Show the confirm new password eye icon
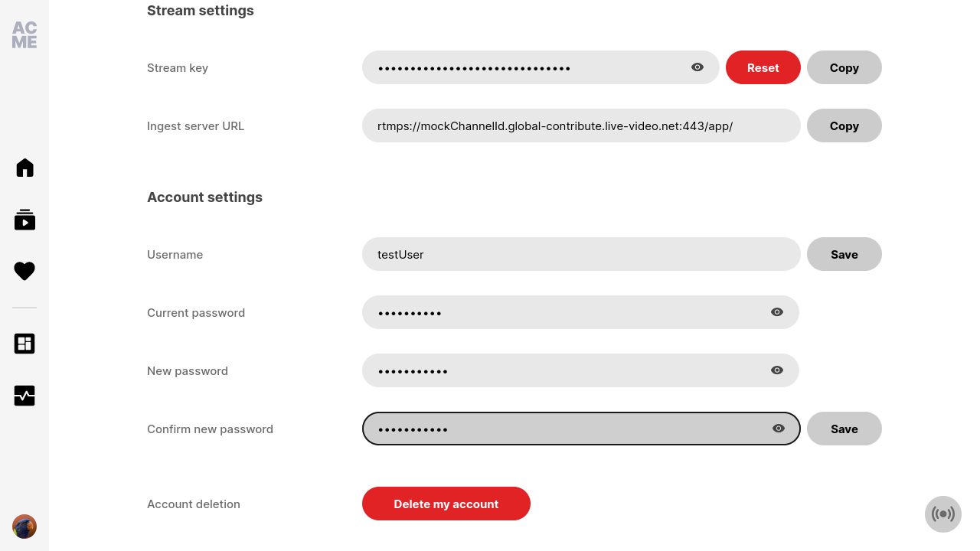The image size is (980, 551). (x=779, y=429)
